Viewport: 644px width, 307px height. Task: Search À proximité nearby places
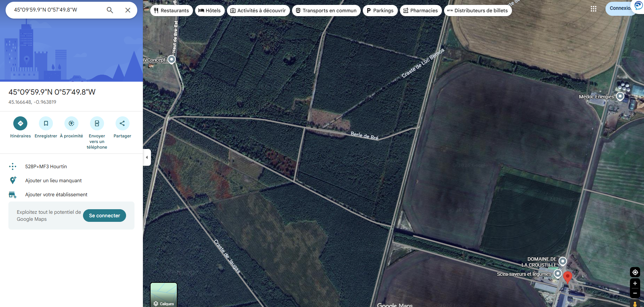click(71, 123)
